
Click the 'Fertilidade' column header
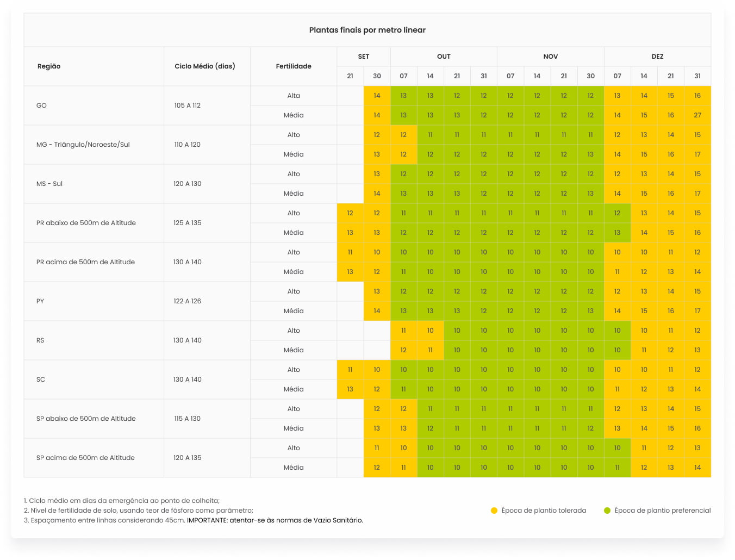coord(294,66)
